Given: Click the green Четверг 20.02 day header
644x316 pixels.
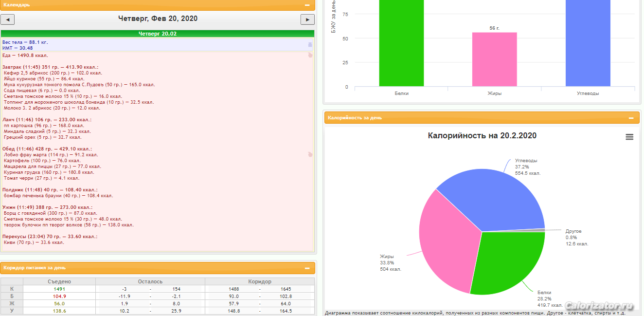Looking at the screenshot, I should (158, 34).
